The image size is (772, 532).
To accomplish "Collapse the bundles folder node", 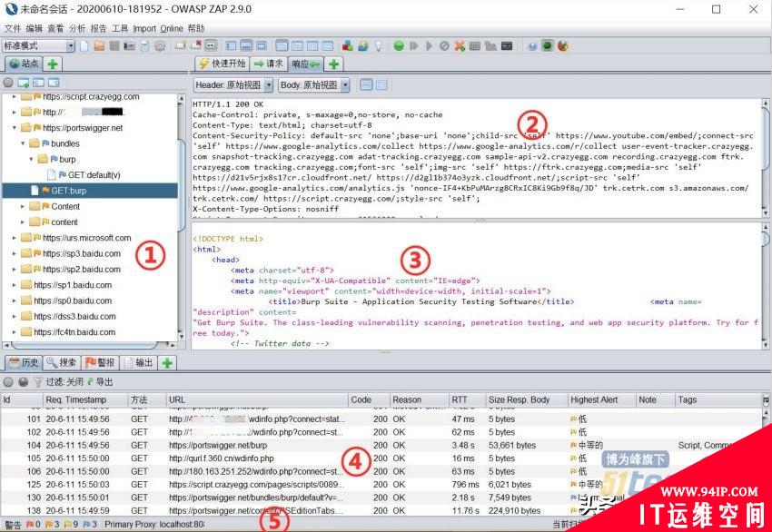I will coord(23,143).
